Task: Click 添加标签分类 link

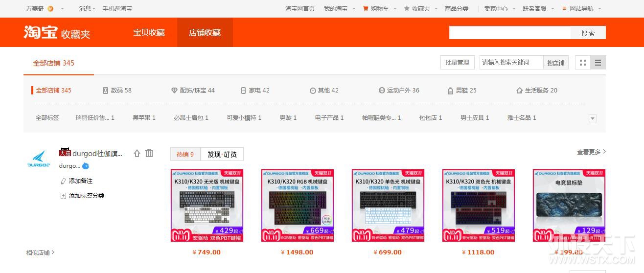Action: (x=87, y=196)
